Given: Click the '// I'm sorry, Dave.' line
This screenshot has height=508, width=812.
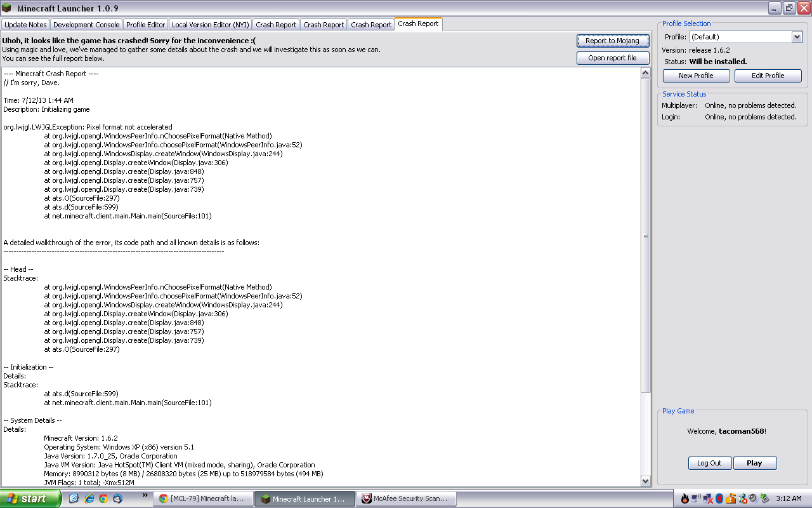Looking at the screenshot, I should point(32,83).
